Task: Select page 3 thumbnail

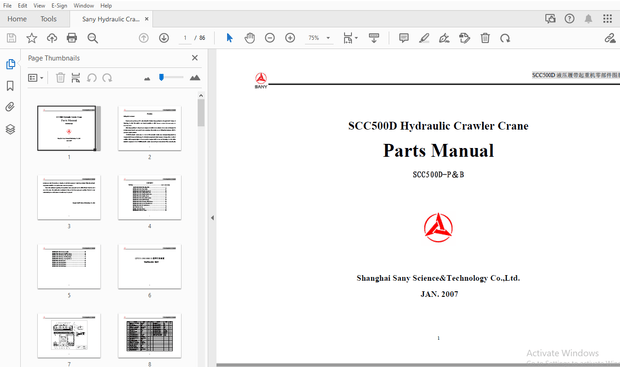Action: (69, 197)
